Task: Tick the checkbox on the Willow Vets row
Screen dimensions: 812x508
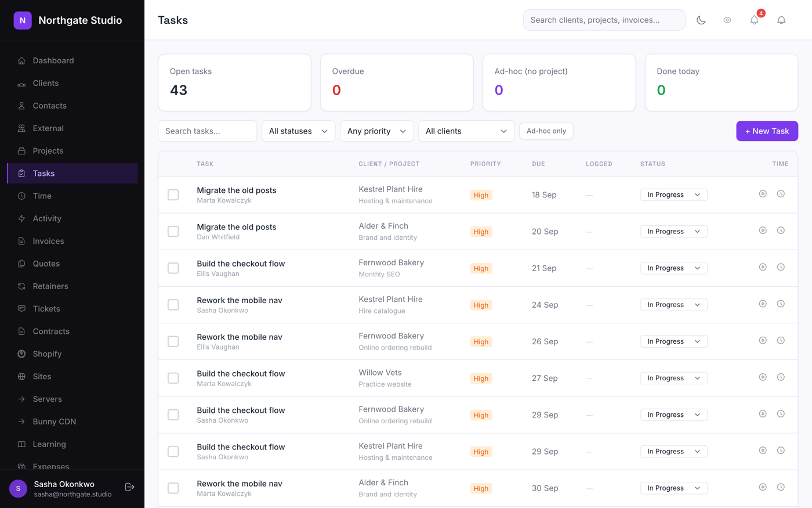Action: (173, 378)
